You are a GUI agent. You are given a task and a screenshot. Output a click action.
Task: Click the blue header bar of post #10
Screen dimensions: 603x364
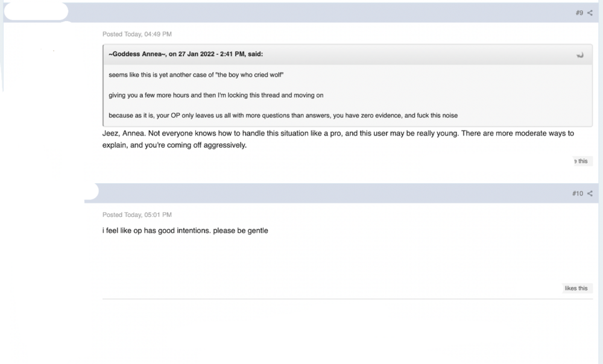(341, 193)
